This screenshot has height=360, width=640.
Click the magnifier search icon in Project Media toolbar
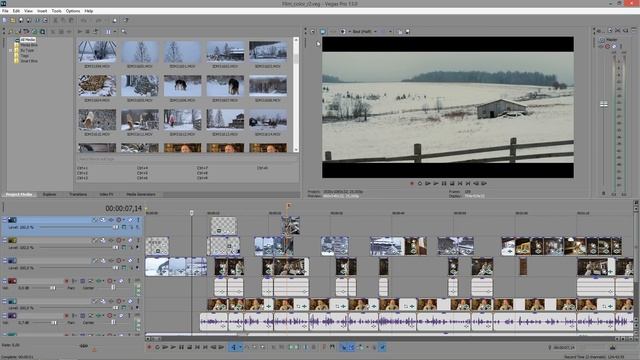pos(124,31)
